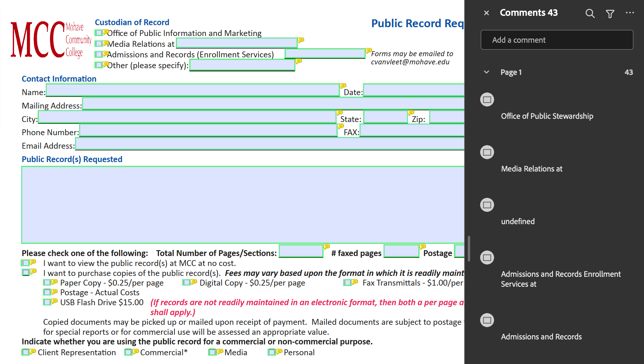This screenshot has height=364, width=644.
Task: Open the search comments magnifier icon
Action: click(x=590, y=13)
